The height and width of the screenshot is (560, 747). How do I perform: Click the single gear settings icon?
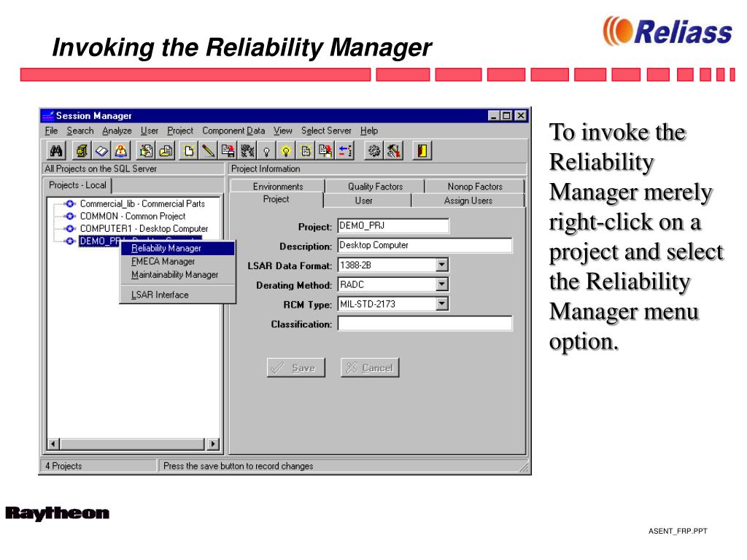374,151
